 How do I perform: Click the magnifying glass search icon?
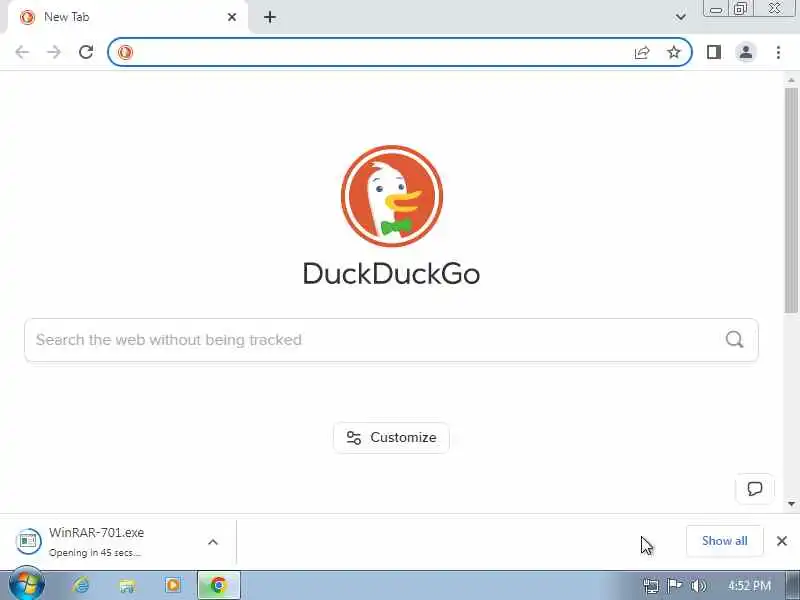pyautogui.click(x=734, y=339)
